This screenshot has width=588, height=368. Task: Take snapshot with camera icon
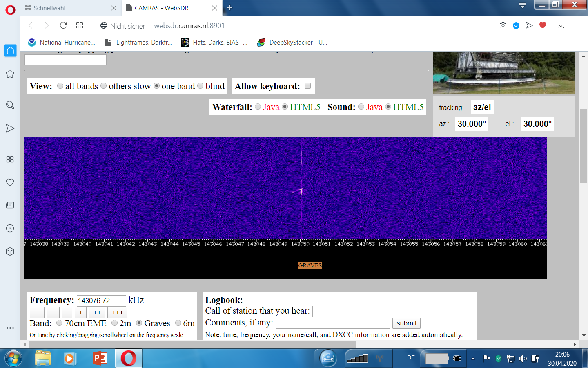point(503,26)
